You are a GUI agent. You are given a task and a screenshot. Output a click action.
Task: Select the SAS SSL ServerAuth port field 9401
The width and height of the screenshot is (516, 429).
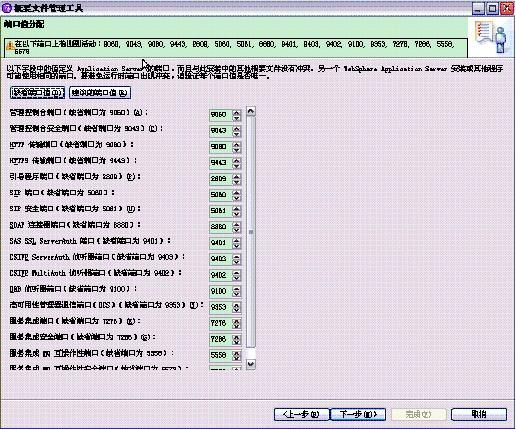[x=220, y=243]
